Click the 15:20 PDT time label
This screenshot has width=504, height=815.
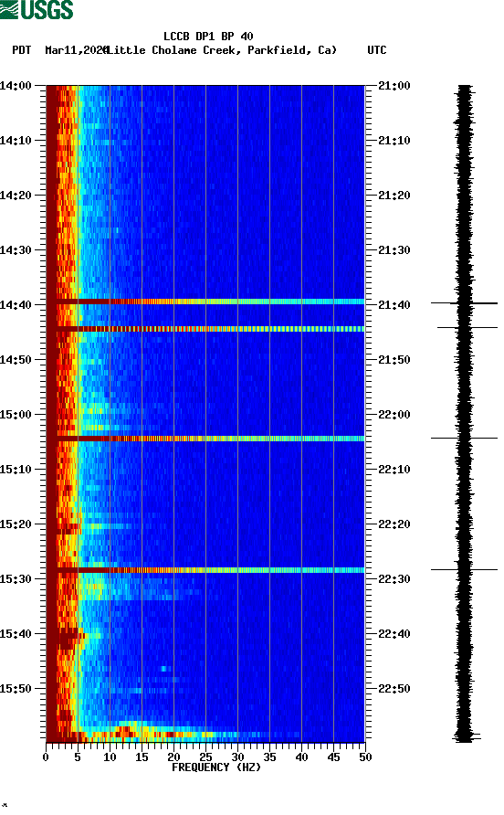pos(16,524)
